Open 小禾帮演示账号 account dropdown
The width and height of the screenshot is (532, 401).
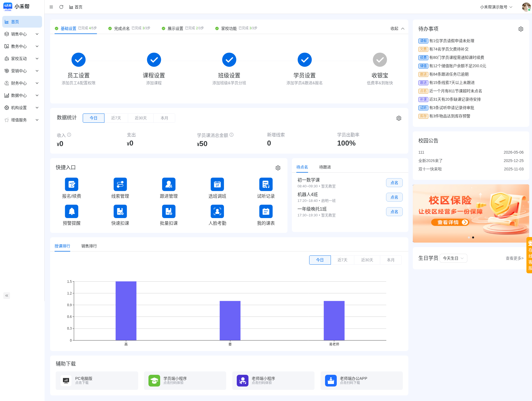click(496, 7)
